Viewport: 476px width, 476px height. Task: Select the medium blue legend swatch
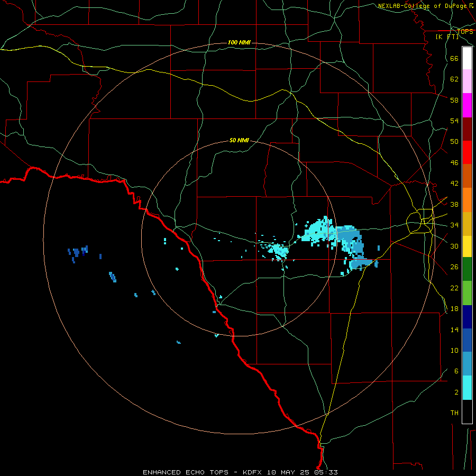tap(467, 340)
